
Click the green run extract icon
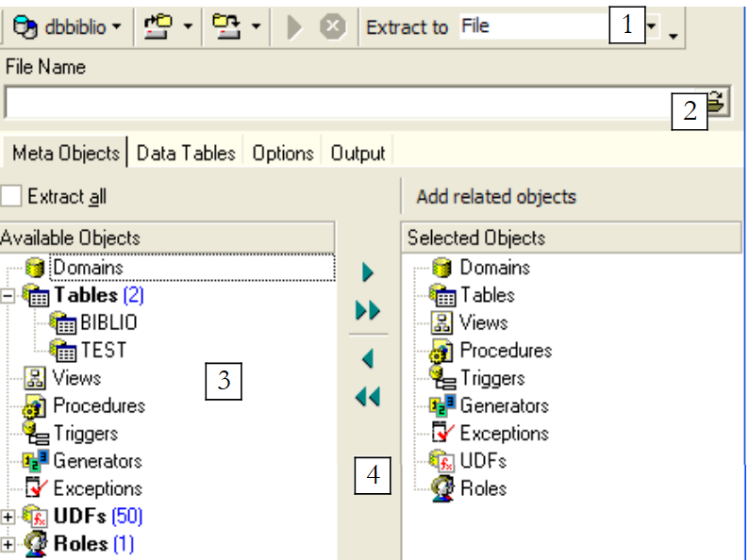pos(295,26)
